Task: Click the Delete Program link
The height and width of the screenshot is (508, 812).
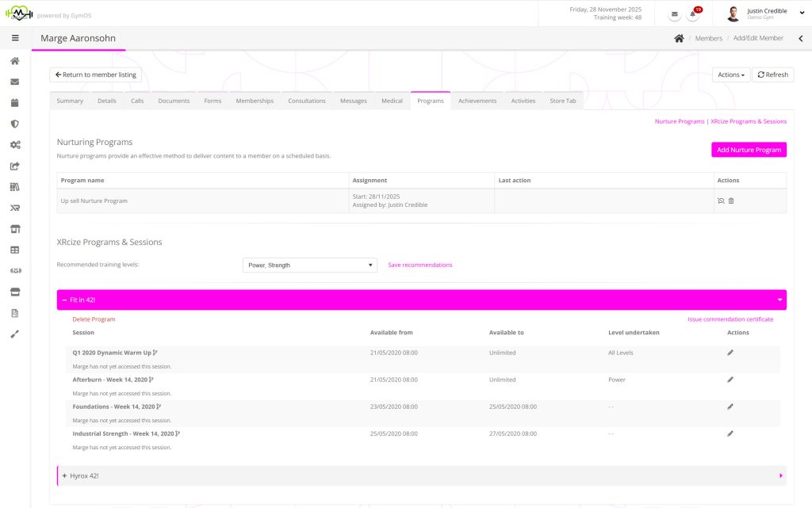Action: [94, 319]
